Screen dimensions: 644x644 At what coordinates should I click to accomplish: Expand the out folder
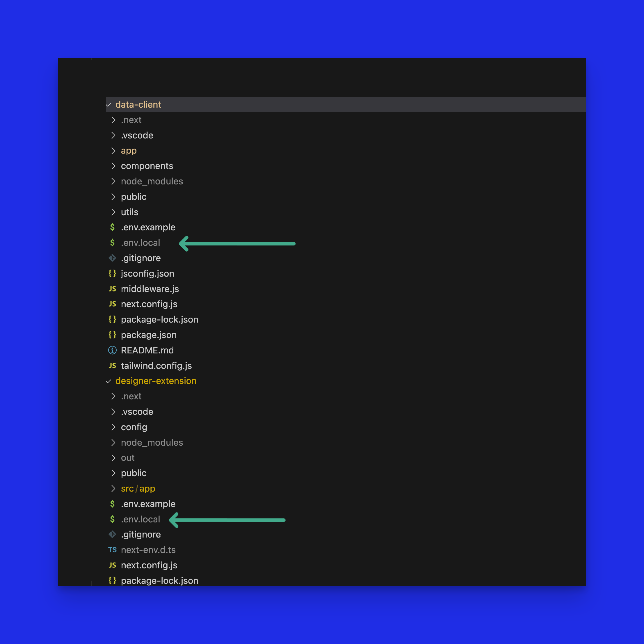click(x=127, y=458)
